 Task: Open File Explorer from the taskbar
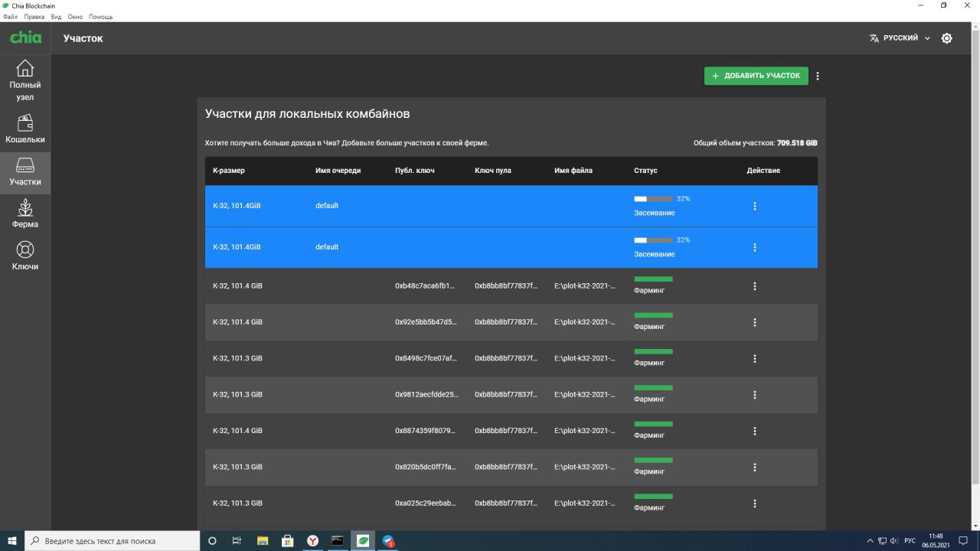pyautogui.click(x=263, y=541)
